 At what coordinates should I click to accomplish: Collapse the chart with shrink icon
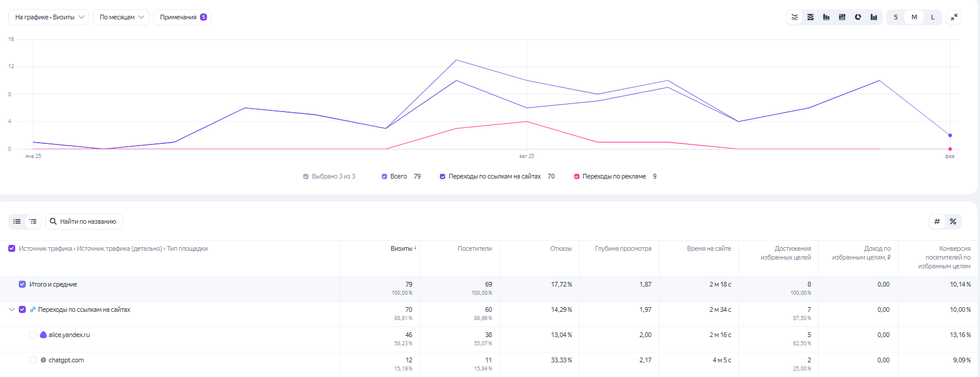point(954,17)
